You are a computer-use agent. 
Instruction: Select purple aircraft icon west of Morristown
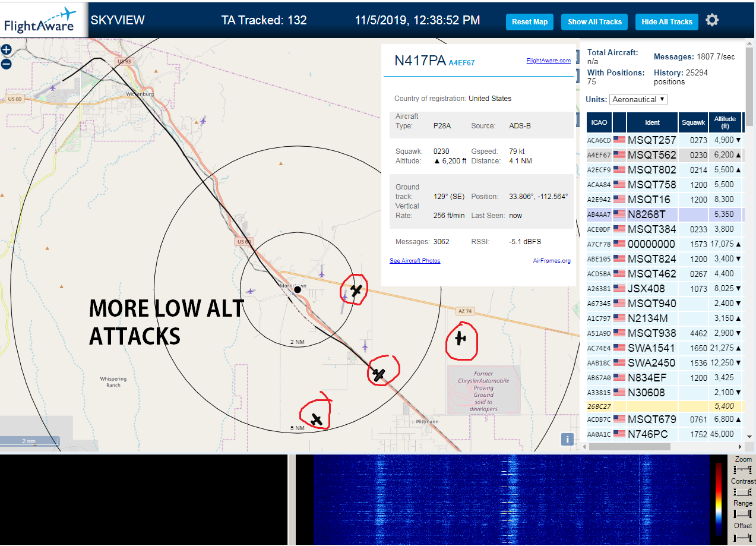pyautogui.click(x=250, y=291)
